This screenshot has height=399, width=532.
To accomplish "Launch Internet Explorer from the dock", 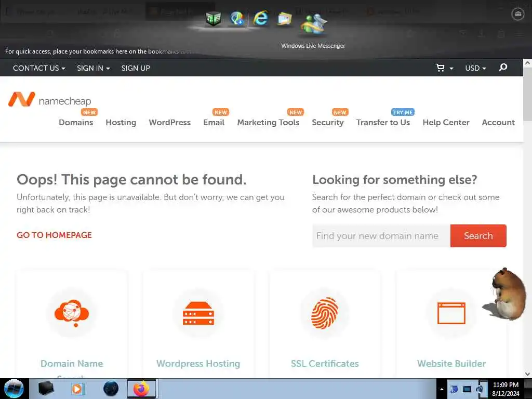I will [x=261, y=18].
